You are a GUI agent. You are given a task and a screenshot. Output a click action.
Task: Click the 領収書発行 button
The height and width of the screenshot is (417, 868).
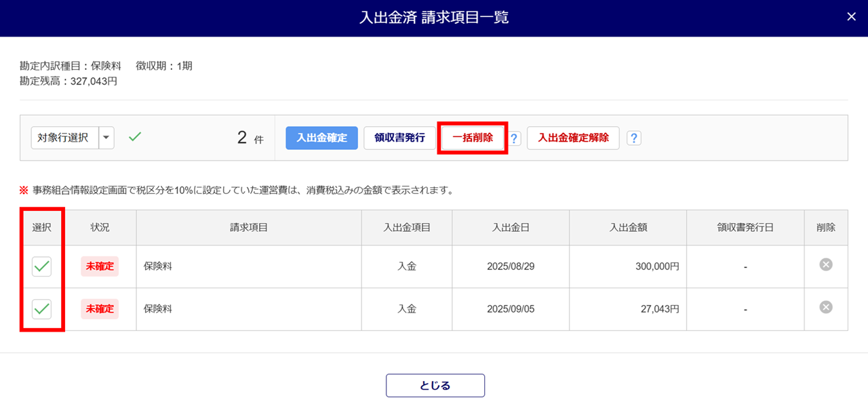pyautogui.click(x=399, y=138)
